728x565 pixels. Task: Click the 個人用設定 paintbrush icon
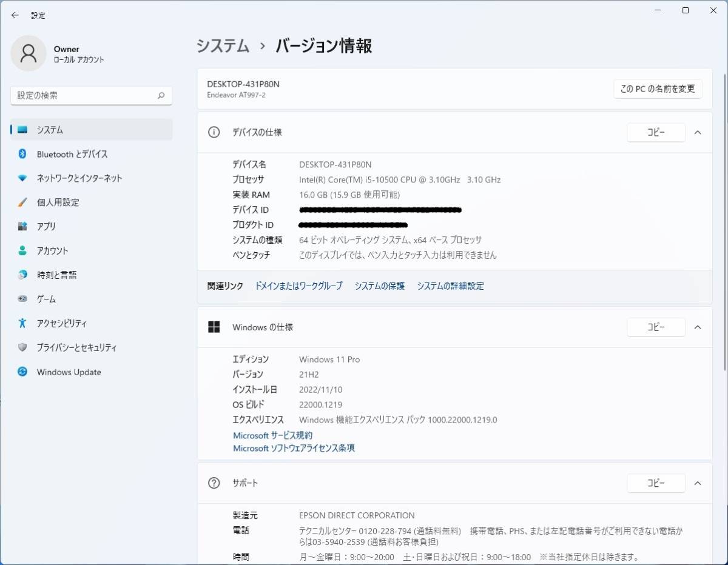[22, 202]
